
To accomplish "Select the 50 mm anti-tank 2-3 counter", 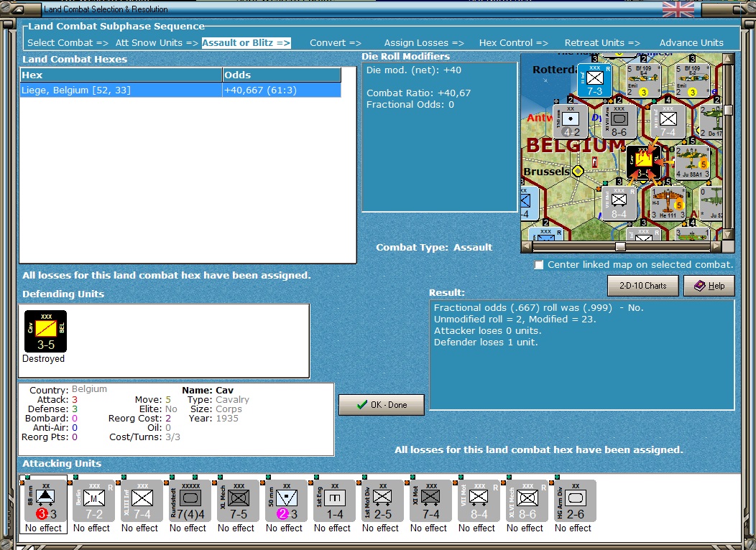I will pos(287,501).
